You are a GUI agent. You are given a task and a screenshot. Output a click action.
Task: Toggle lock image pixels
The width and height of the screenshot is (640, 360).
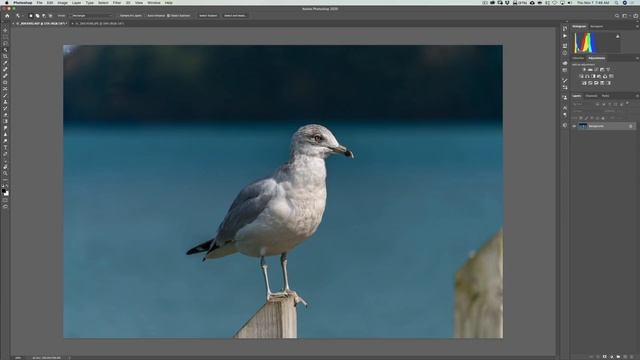[x=587, y=118]
